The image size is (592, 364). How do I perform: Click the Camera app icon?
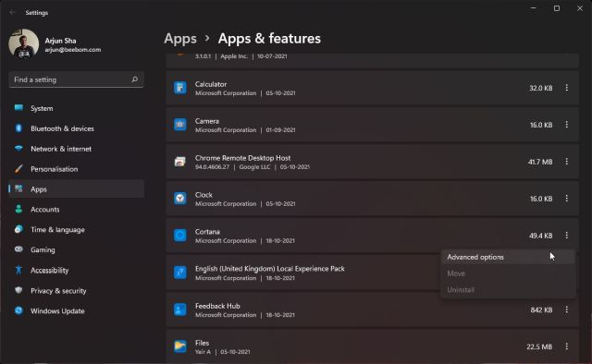pyautogui.click(x=180, y=125)
